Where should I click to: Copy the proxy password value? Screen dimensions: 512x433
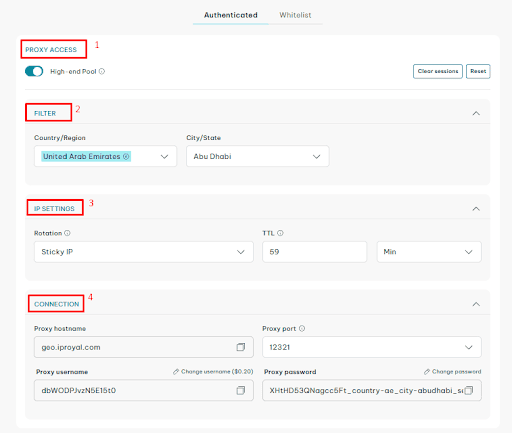(469, 390)
